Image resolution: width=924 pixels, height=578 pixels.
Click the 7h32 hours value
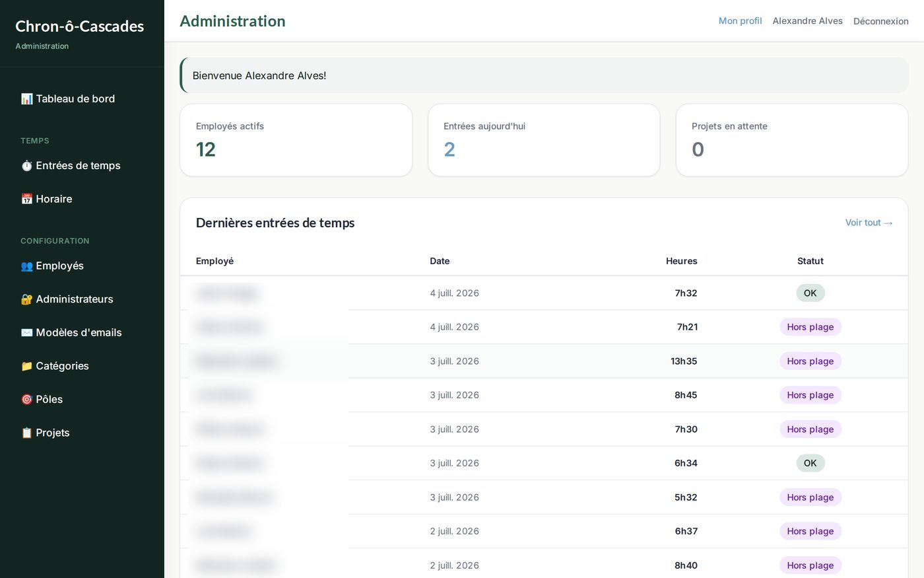pos(686,293)
